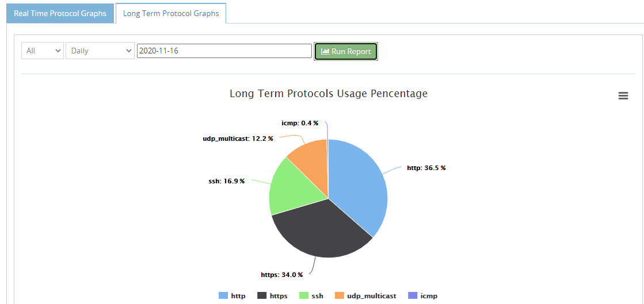This screenshot has width=644, height=304.
Task: Toggle https series in chart legend
Action: [272, 296]
